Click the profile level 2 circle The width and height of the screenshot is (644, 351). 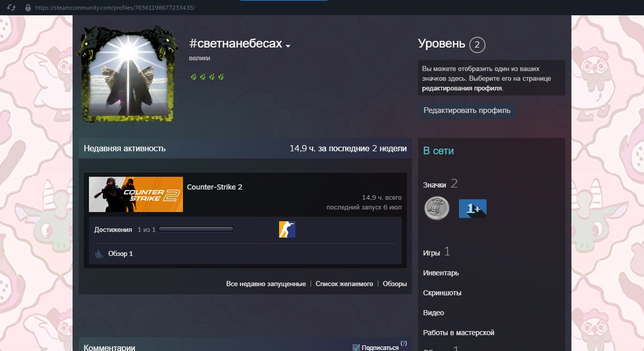pyautogui.click(x=477, y=45)
